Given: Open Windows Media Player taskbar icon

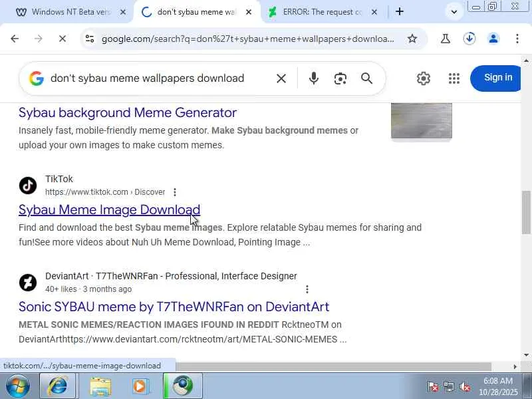Looking at the screenshot, I should [140, 386].
